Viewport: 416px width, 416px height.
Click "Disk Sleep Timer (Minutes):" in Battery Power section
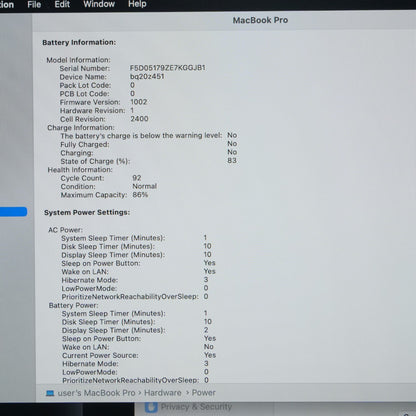coord(108,322)
